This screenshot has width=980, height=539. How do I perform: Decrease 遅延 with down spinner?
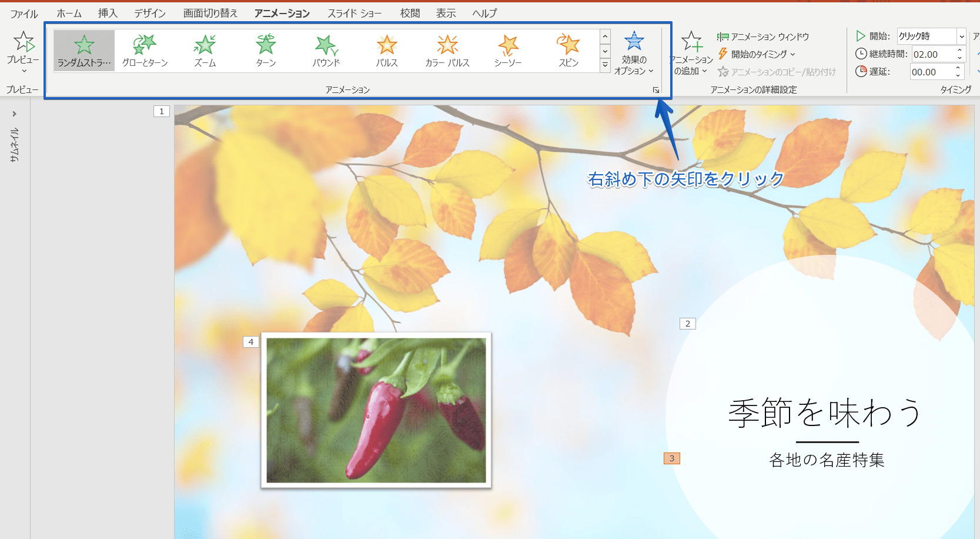click(x=958, y=75)
